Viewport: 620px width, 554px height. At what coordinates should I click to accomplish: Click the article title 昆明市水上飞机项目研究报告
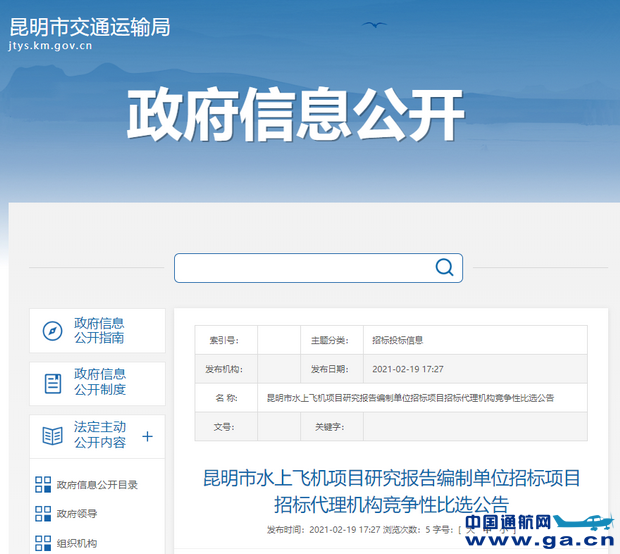(391, 490)
